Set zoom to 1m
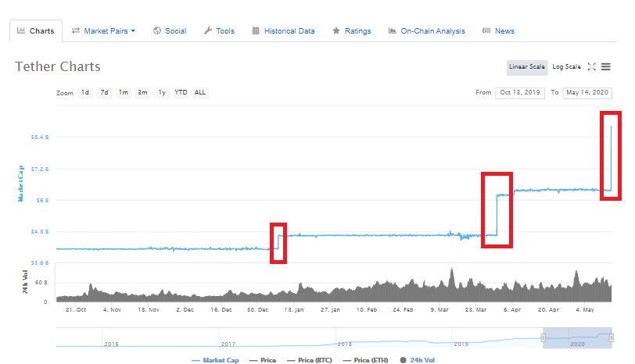635x364 pixels. [124, 93]
